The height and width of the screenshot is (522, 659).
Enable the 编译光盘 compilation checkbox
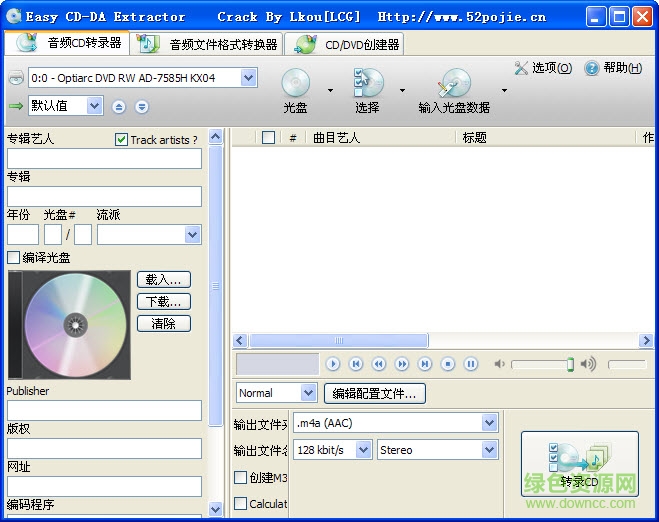tap(14, 258)
